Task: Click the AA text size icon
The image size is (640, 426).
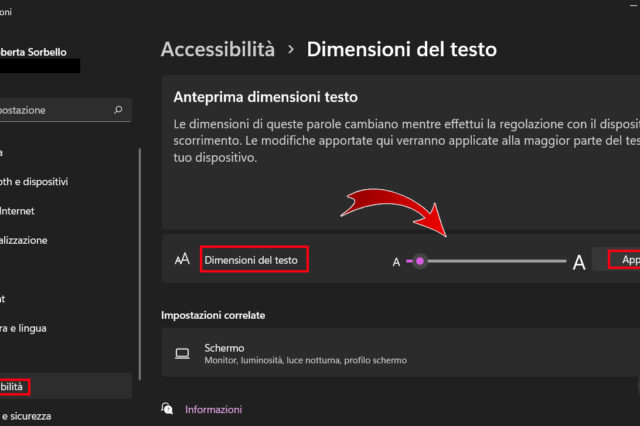Action: click(182, 260)
